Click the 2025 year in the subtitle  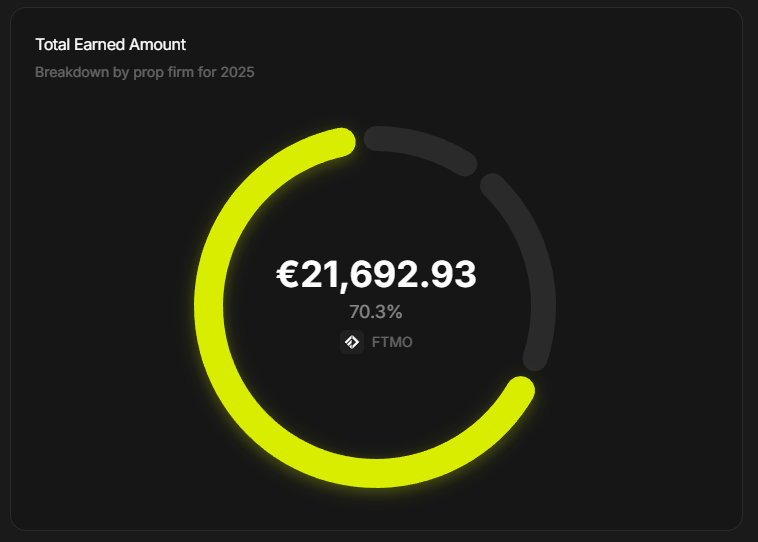[x=237, y=72]
